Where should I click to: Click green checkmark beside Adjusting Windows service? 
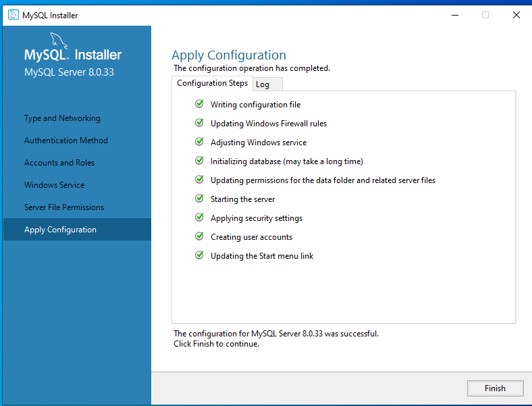(199, 142)
